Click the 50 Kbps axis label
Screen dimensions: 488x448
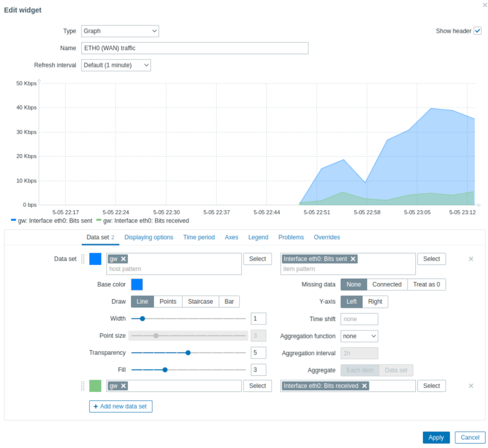click(x=26, y=83)
